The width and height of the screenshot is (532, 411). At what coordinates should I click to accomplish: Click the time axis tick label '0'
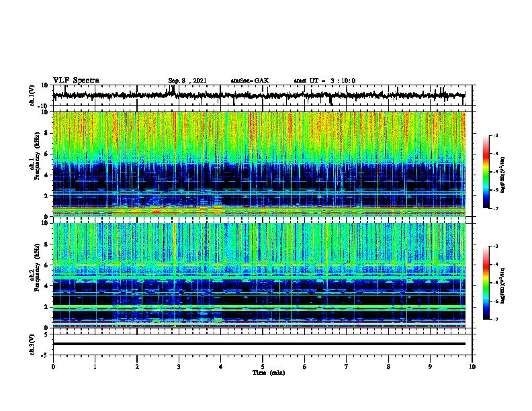53,367
